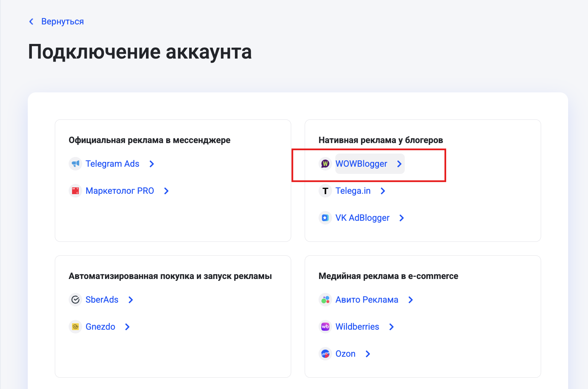This screenshot has height=389, width=588.
Task: Click the Авито Реклама colored dots icon
Action: tap(325, 300)
